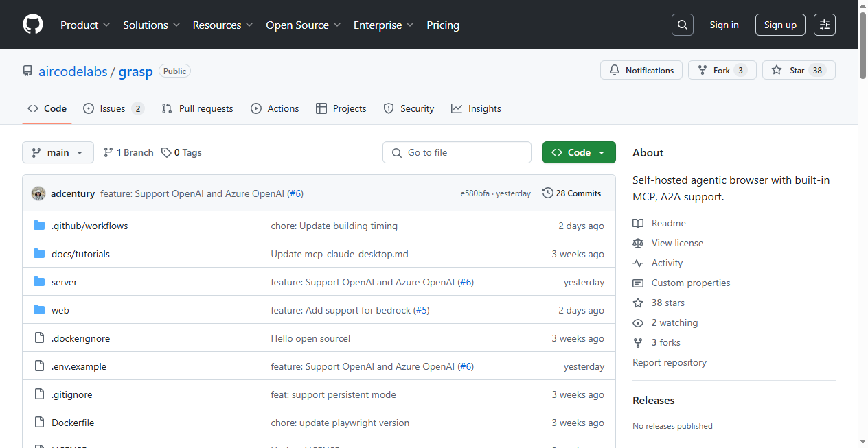Open the appearance settings icon beside Sign up

(825, 25)
